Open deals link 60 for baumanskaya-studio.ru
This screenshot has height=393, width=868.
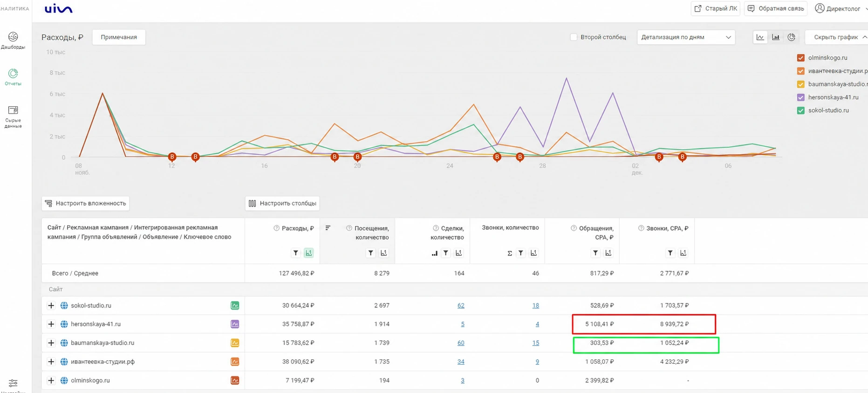point(461,343)
